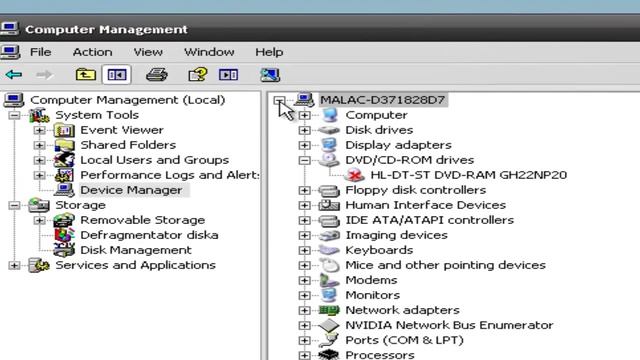This screenshot has height=360, width=640.
Task: Click the Monitors icon
Action: click(x=329, y=295)
